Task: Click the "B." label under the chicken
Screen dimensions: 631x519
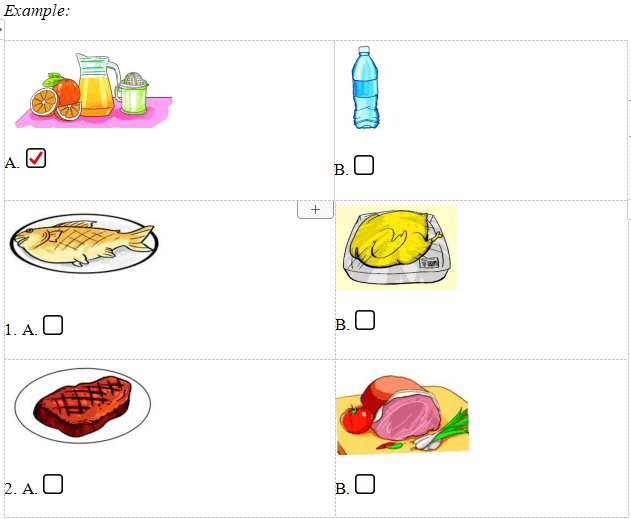Action: [x=342, y=324]
